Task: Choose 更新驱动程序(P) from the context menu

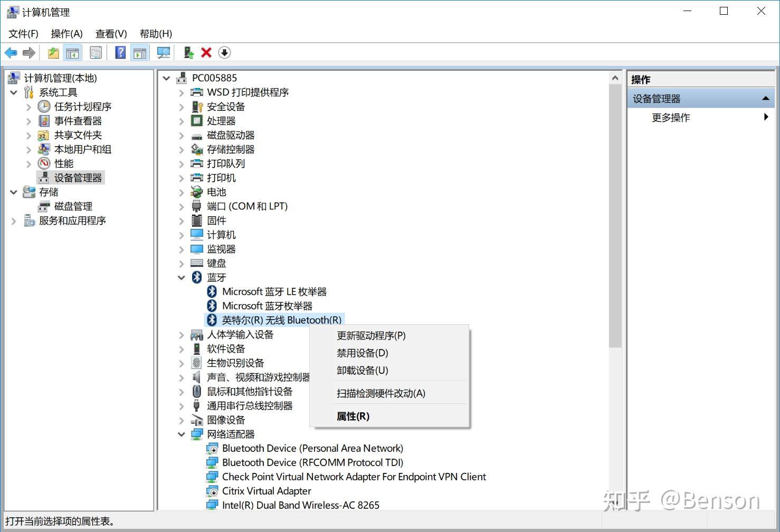Action: (389, 336)
